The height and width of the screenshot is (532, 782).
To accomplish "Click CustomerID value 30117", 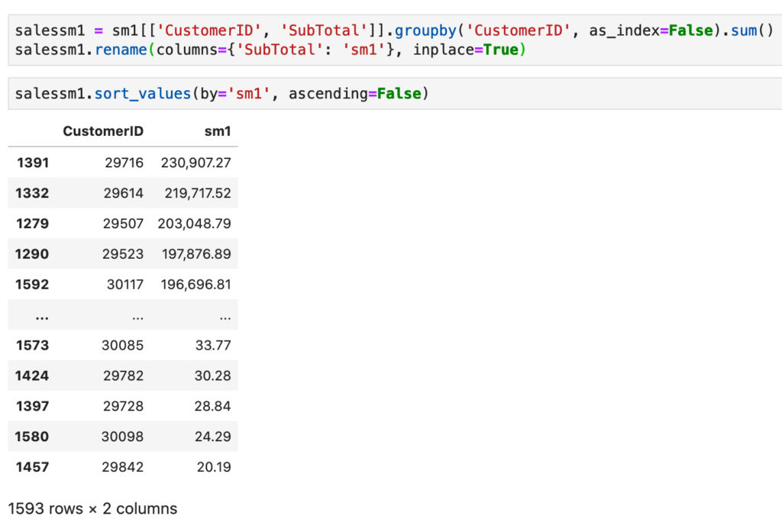I will [125, 284].
